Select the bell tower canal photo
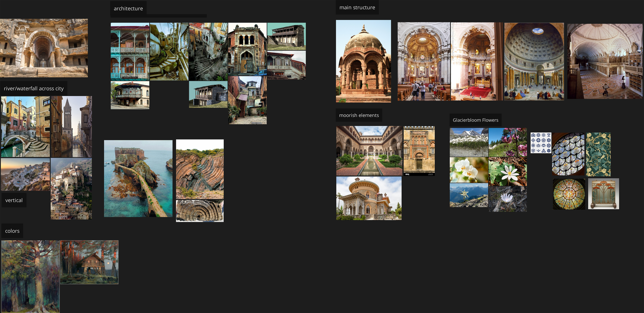This screenshot has height=313, width=644. [71, 127]
